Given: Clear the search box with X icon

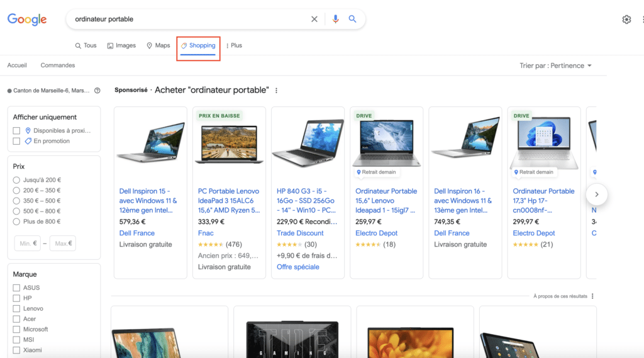Looking at the screenshot, I should (314, 19).
